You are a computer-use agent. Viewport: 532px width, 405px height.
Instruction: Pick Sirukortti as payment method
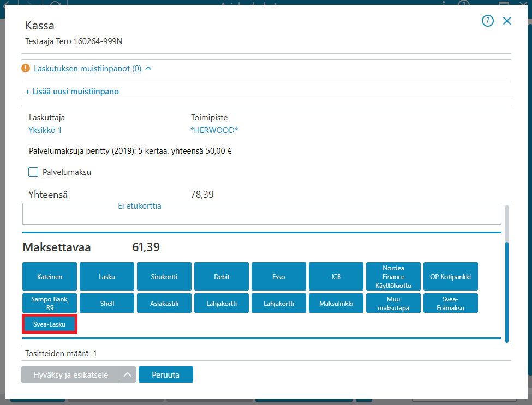click(164, 276)
